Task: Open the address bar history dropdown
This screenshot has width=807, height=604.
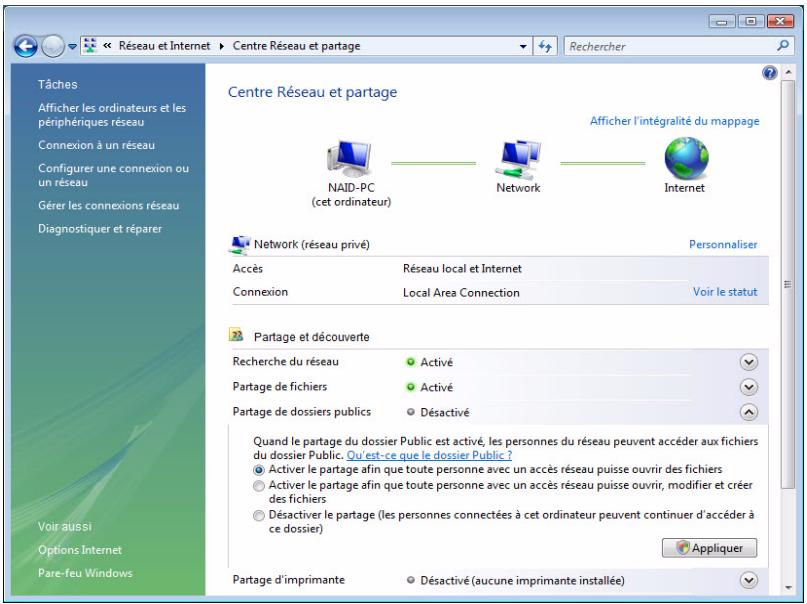Action: [523, 46]
